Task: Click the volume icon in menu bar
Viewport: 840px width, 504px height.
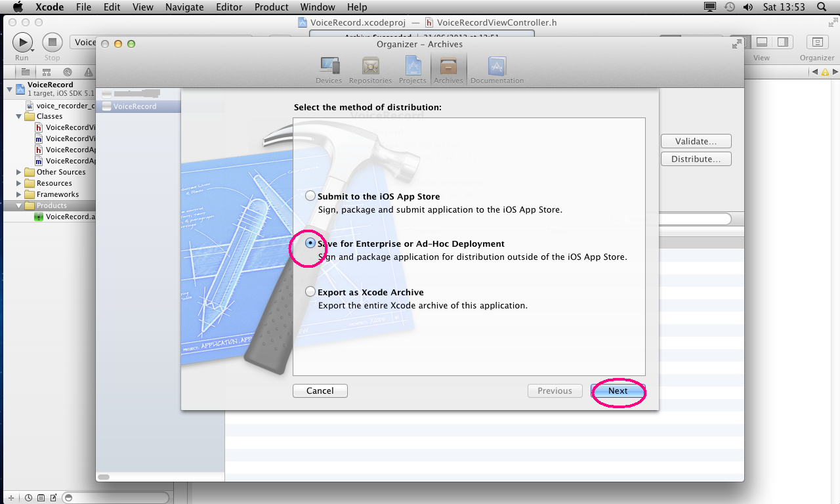Action: pyautogui.click(x=748, y=7)
